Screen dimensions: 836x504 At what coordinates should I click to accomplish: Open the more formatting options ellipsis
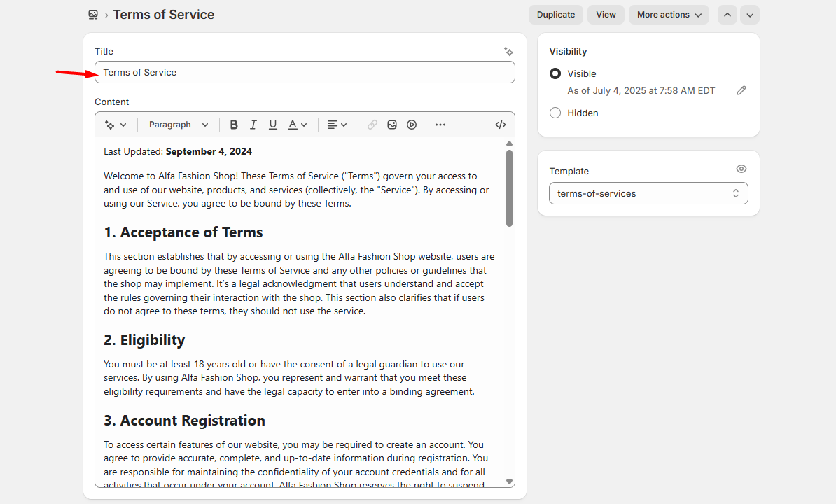pyautogui.click(x=440, y=125)
